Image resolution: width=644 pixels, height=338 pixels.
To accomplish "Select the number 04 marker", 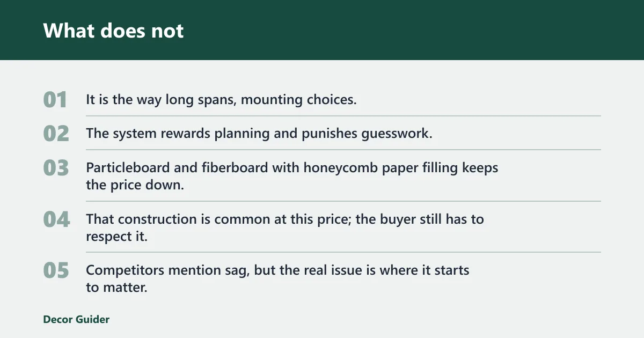I will coord(56,219).
